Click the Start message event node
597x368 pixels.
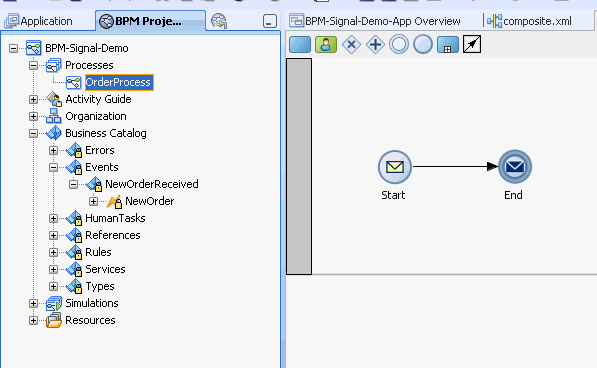pyautogui.click(x=395, y=167)
